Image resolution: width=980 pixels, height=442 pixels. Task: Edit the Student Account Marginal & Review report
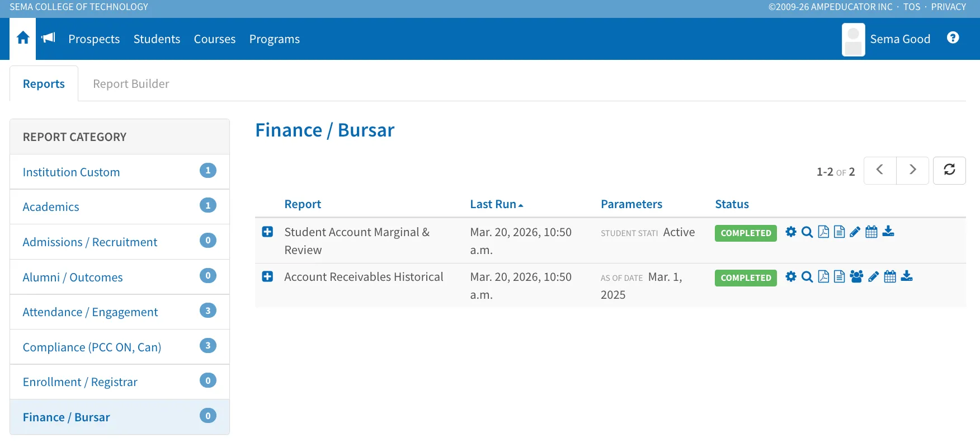(x=855, y=232)
